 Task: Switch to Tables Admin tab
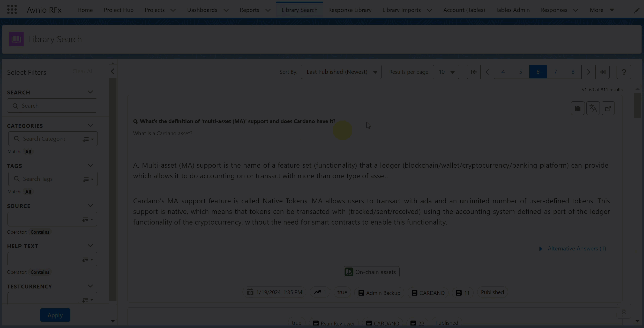click(513, 10)
